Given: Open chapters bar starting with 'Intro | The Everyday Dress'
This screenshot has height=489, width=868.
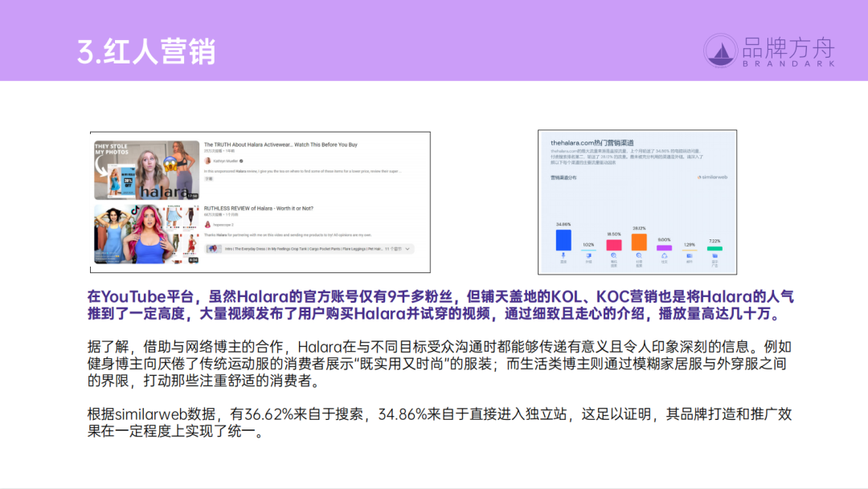Looking at the screenshot, I should pos(309,249).
